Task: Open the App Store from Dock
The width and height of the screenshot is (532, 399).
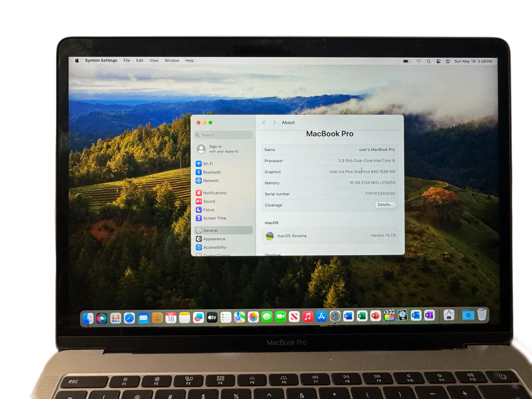Action: click(x=322, y=316)
